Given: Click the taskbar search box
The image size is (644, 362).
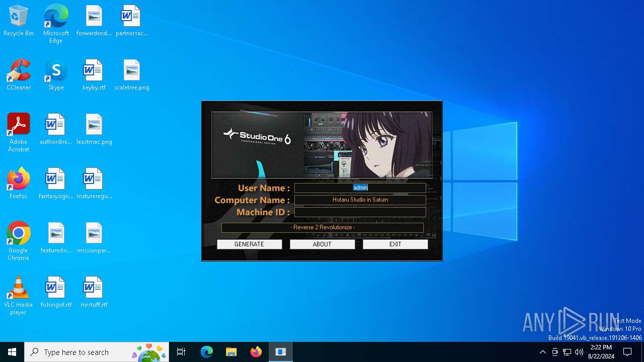Looking at the screenshot, I should click(x=97, y=352).
